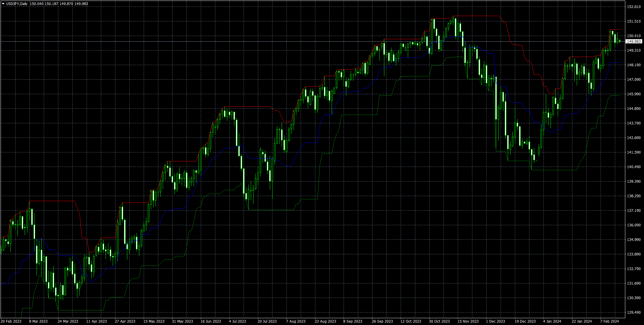Click the current price label 149.983
644x325 pixels.
634,42
